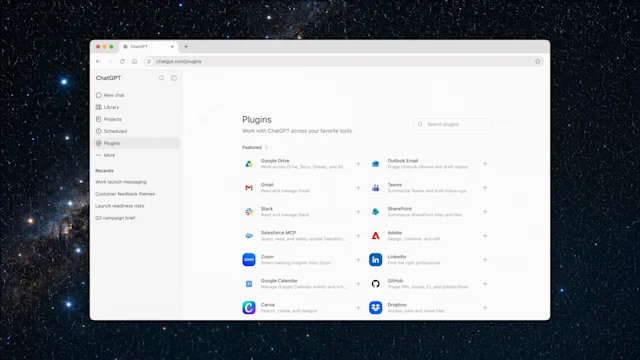Click the GitHub plugin icon
640x360 pixels.
pos(376,284)
